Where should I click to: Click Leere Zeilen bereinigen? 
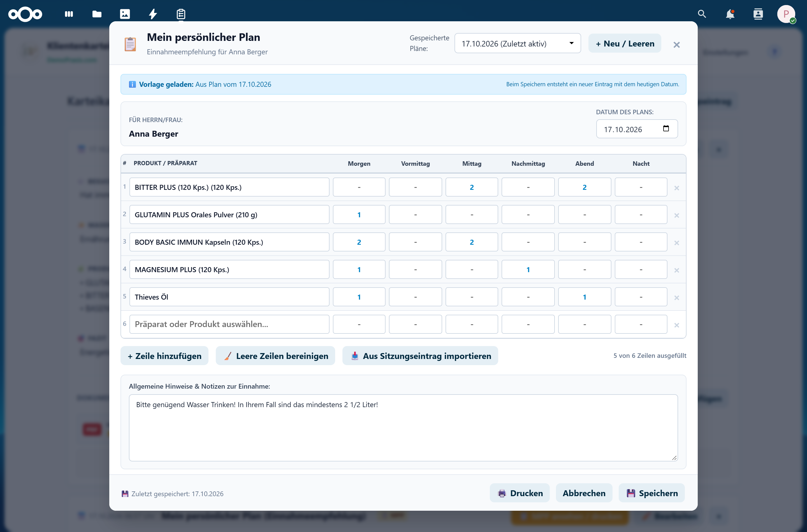(275, 356)
